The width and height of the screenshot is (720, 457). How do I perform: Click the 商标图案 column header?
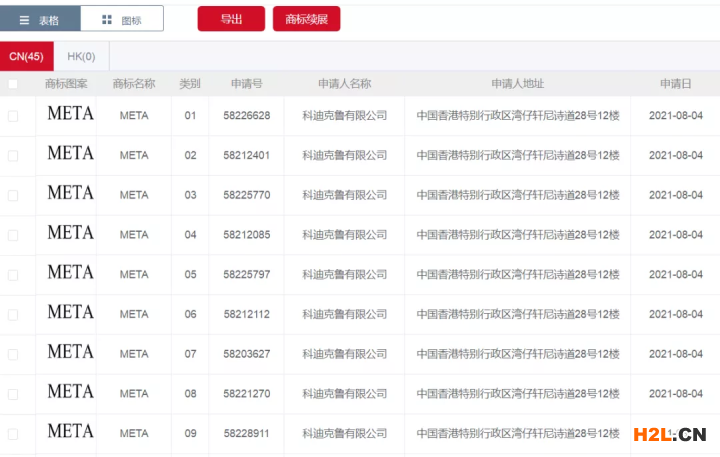pyautogui.click(x=66, y=84)
